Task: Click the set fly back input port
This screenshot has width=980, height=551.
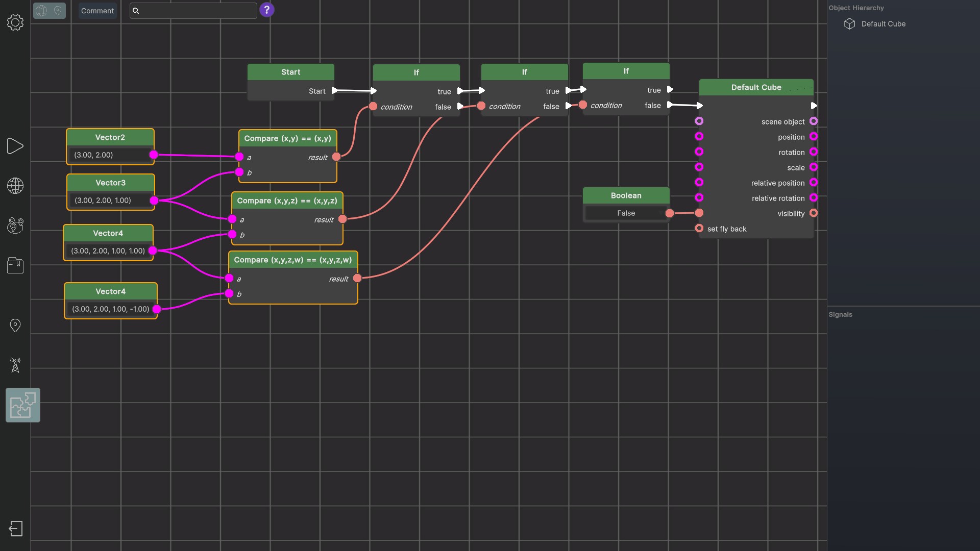Action: pyautogui.click(x=699, y=228)
